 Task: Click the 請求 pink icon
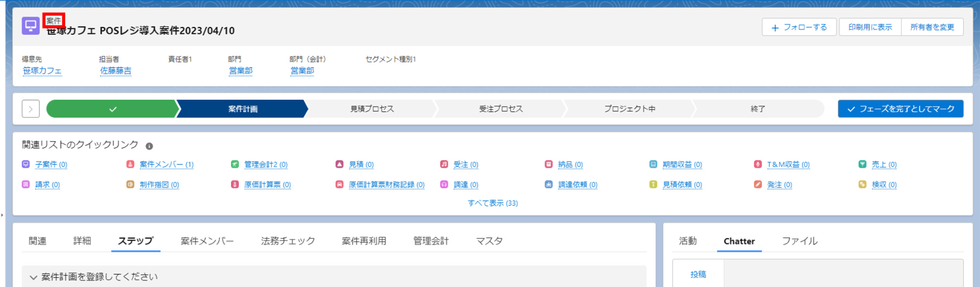tap(26, 184)
